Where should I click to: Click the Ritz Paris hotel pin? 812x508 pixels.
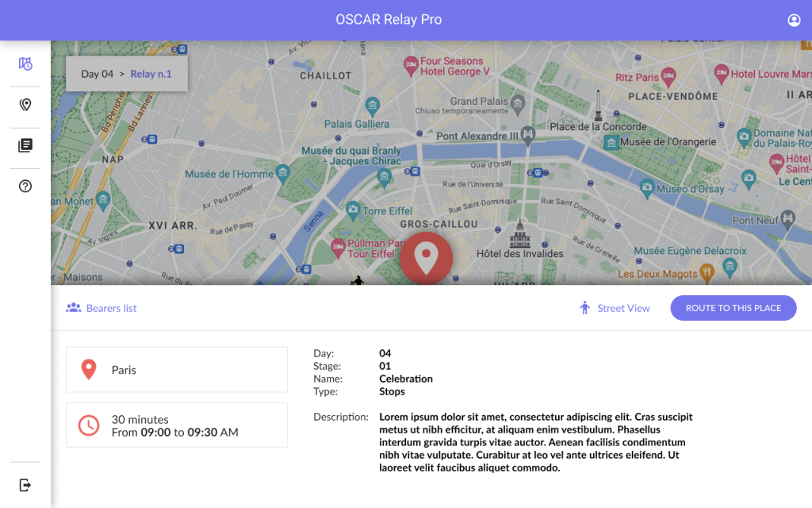tap(668, 77)
